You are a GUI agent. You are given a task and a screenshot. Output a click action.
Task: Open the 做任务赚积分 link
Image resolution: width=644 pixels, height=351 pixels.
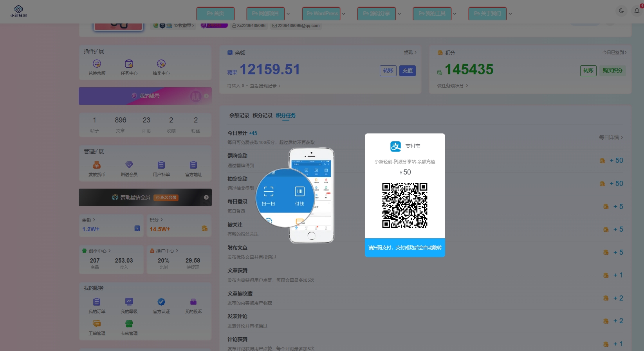coord(453,86)
